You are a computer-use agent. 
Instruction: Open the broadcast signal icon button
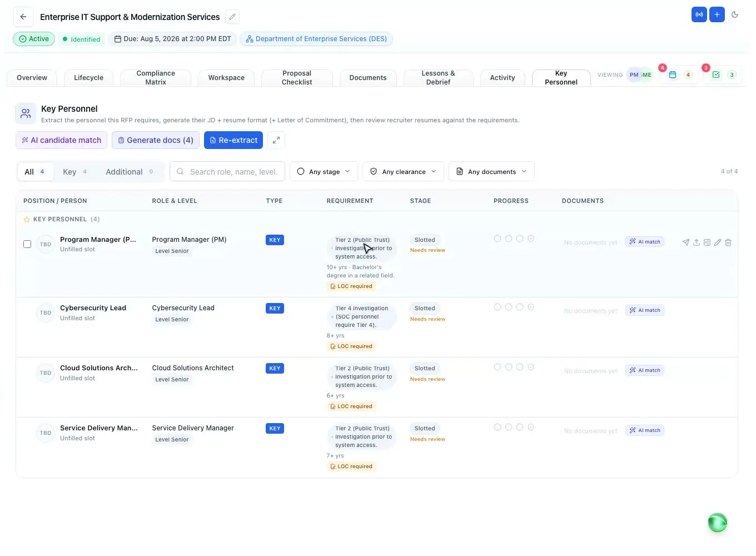[x=699, y=14]
